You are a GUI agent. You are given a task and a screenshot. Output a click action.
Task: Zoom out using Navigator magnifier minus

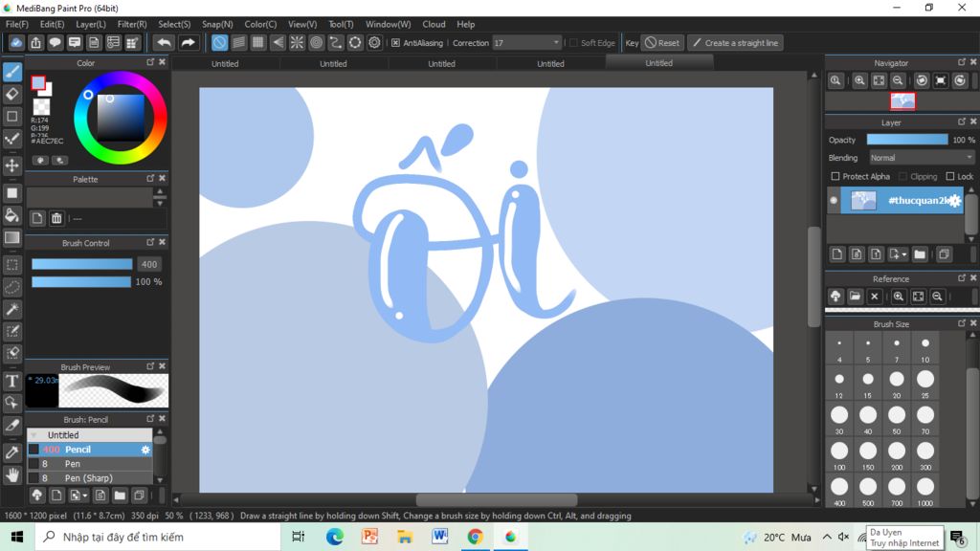pyautogui.click(x=898, y=80)
